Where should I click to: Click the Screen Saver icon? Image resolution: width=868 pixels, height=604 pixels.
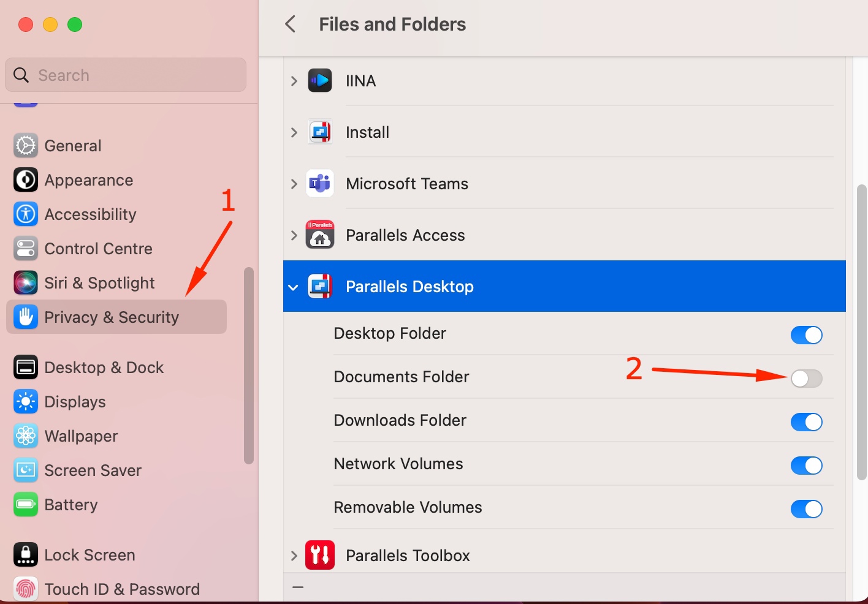26,470
